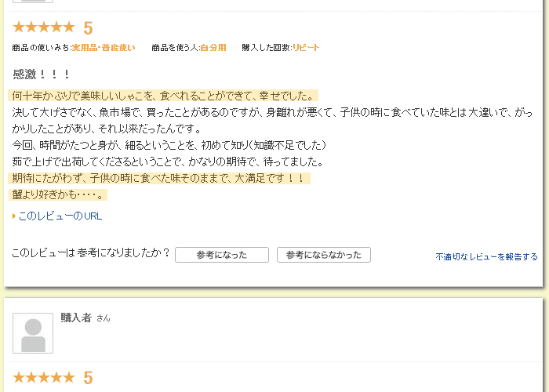Screen dimensions: 549x392
Task: Click the five-star rating of first review
Action: pos(44,27)
